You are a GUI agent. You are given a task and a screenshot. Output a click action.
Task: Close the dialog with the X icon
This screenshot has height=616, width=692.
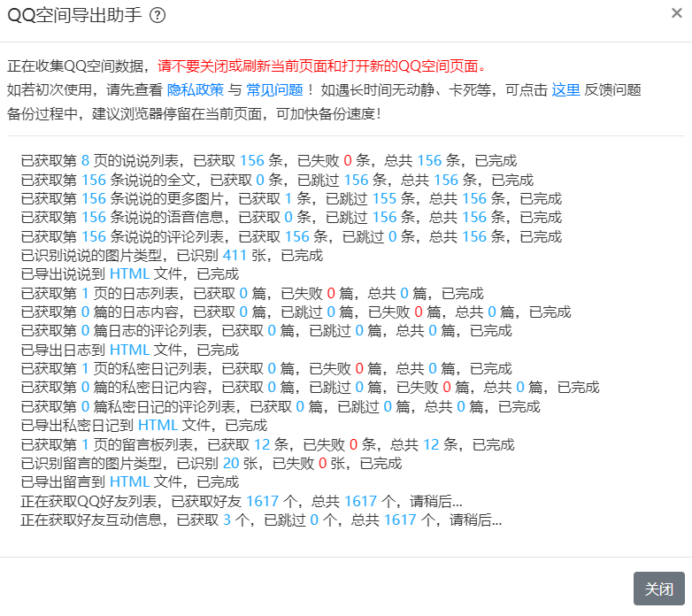(677, 13)
